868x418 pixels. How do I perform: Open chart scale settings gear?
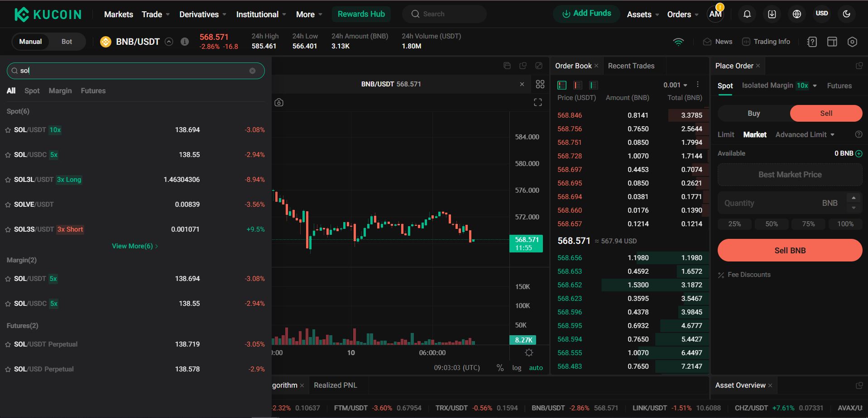(529, 352)
